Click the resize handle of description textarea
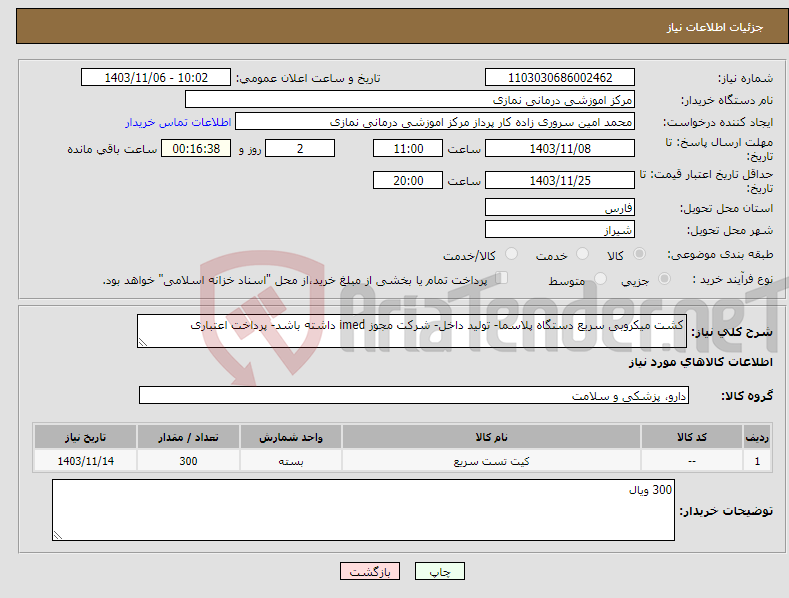This screenshot has height=598, width=789. click(143, 342)
